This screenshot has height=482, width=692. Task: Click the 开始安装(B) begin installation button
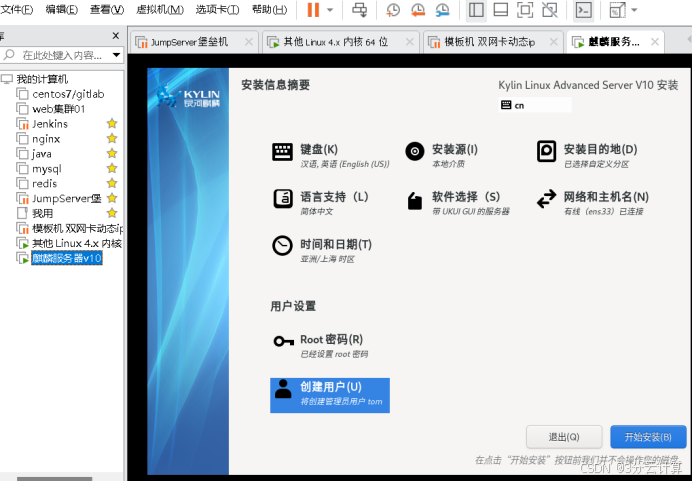[x=648, y=437]
